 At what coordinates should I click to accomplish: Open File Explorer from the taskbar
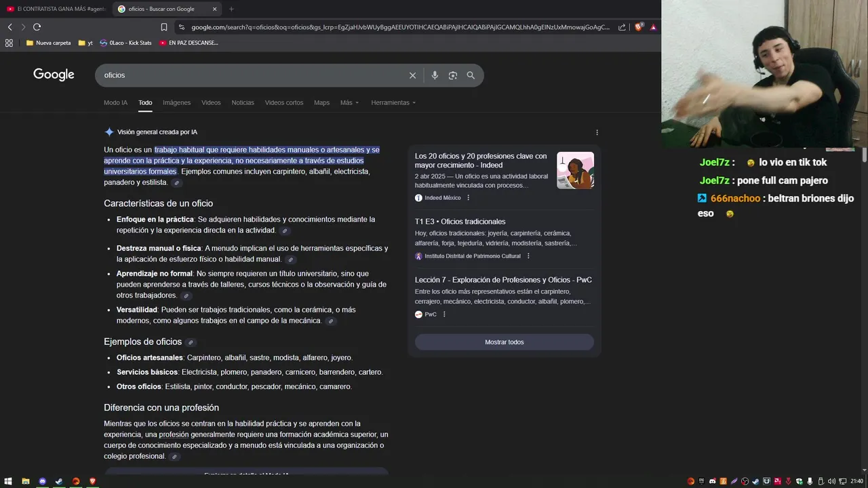[26, 481]
